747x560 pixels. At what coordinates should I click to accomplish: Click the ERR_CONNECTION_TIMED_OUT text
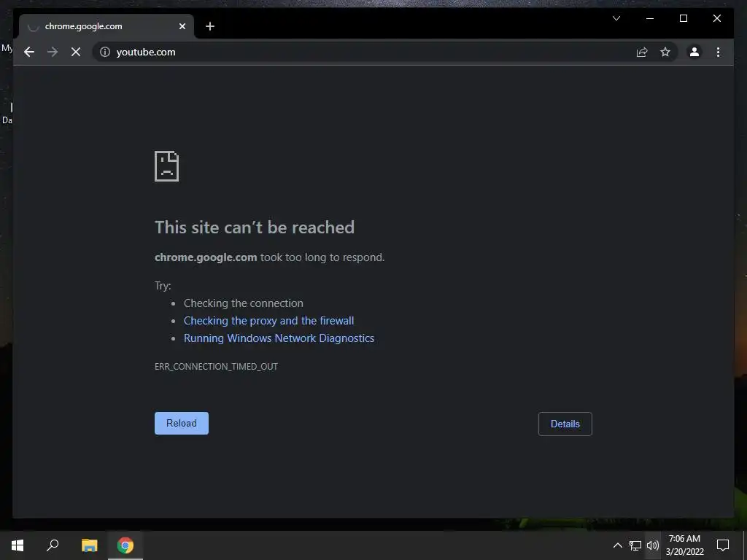216,366
